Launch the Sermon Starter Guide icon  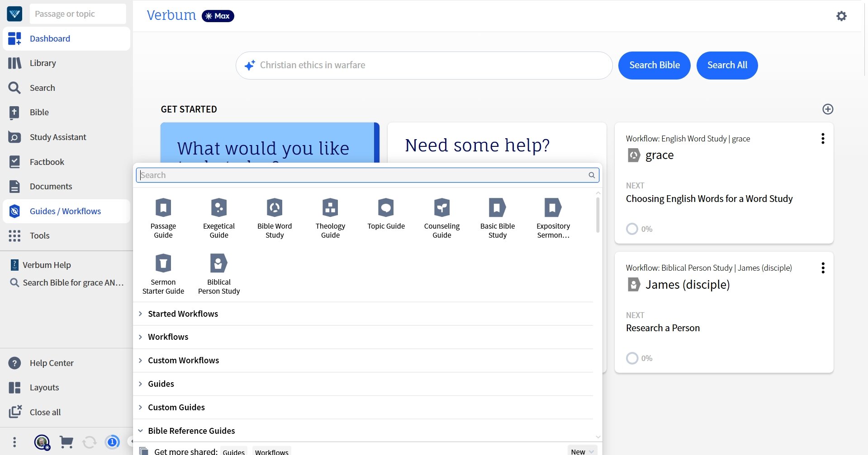[163, 263]
